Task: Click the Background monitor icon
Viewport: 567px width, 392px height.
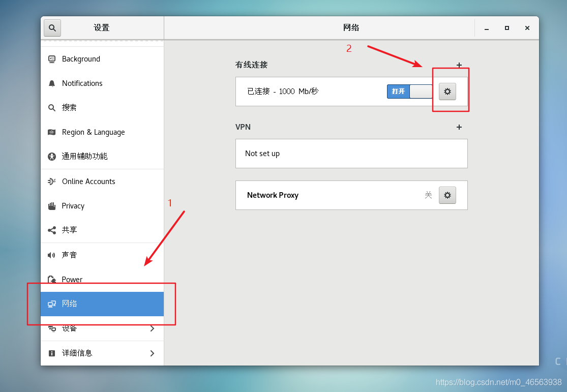Action: click(52, 59)
